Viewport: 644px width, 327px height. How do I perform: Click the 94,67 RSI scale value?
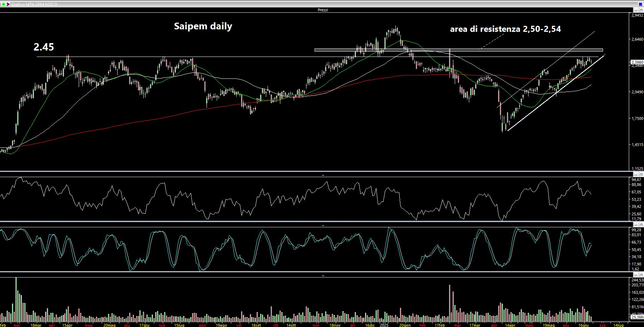coord(636,180)
